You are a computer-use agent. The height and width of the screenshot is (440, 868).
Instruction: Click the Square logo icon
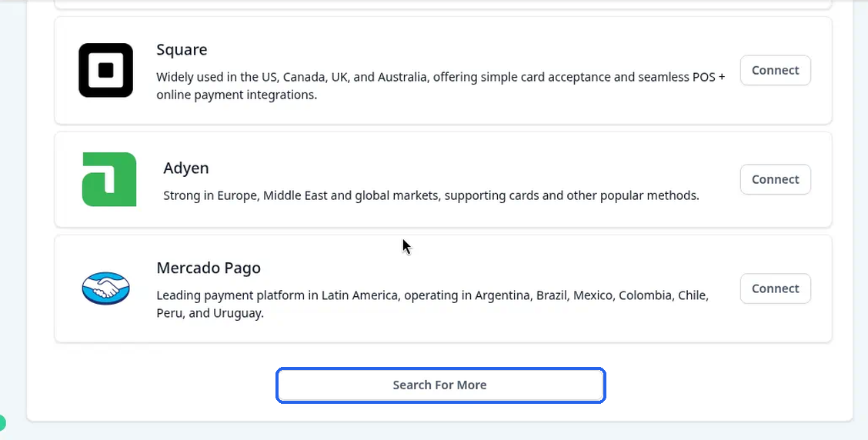coord(105,70)
